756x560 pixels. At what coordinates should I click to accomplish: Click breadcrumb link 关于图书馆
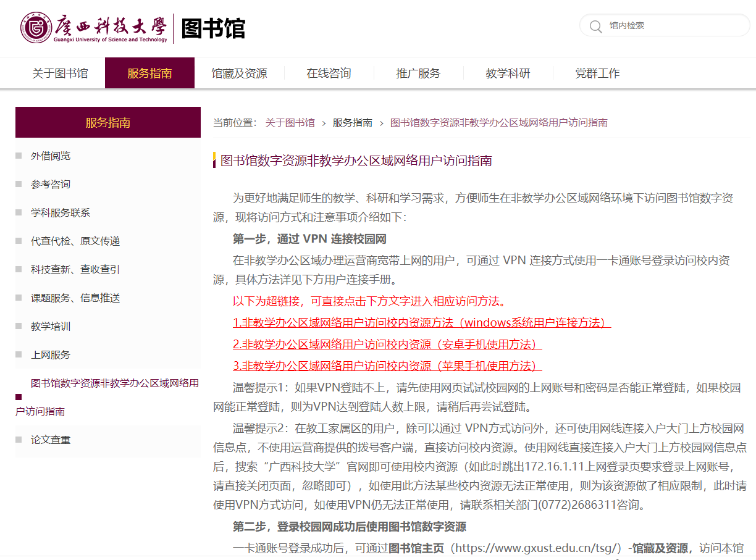pos(290,122)
